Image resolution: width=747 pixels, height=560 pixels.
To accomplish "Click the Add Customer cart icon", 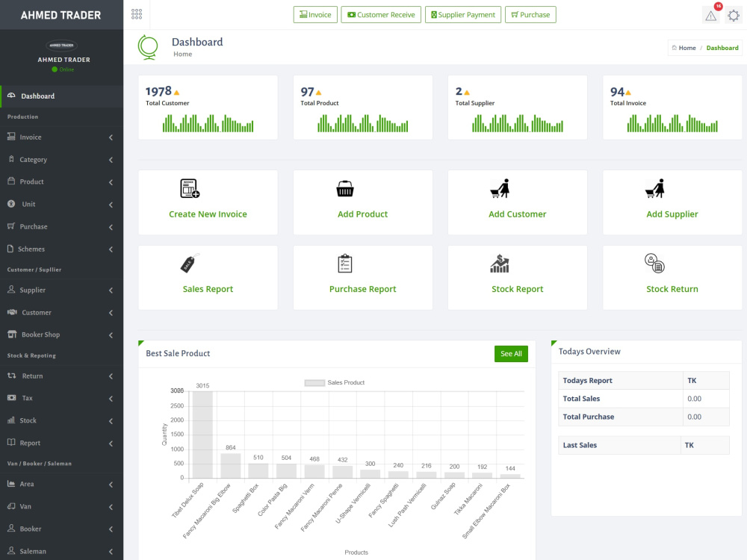I will pyautogui.click(x=500, y=188).
